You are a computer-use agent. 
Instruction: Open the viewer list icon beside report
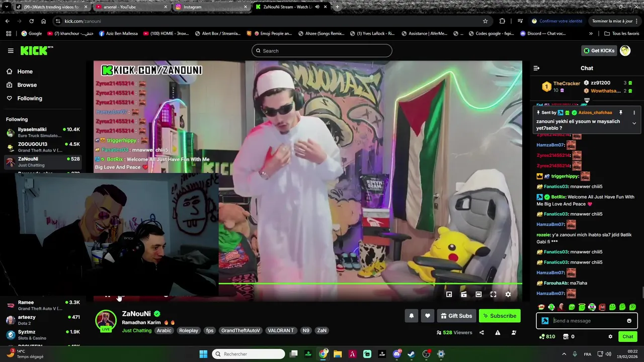pos(514,332)
